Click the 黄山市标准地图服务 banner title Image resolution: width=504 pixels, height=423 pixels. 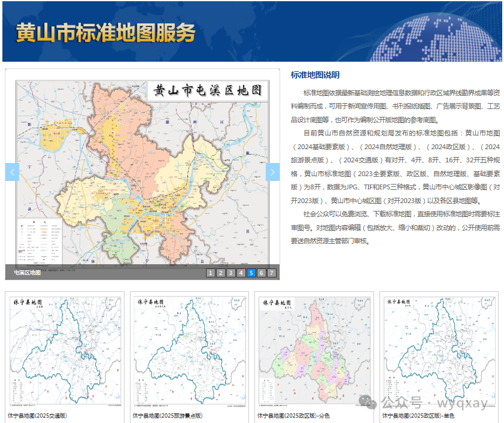tap(106, 32)
